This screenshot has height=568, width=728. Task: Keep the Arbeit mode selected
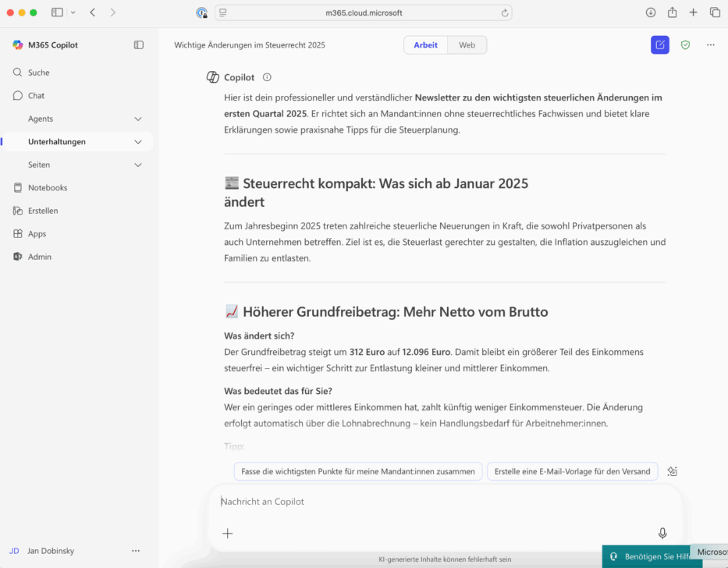point(425,44)
